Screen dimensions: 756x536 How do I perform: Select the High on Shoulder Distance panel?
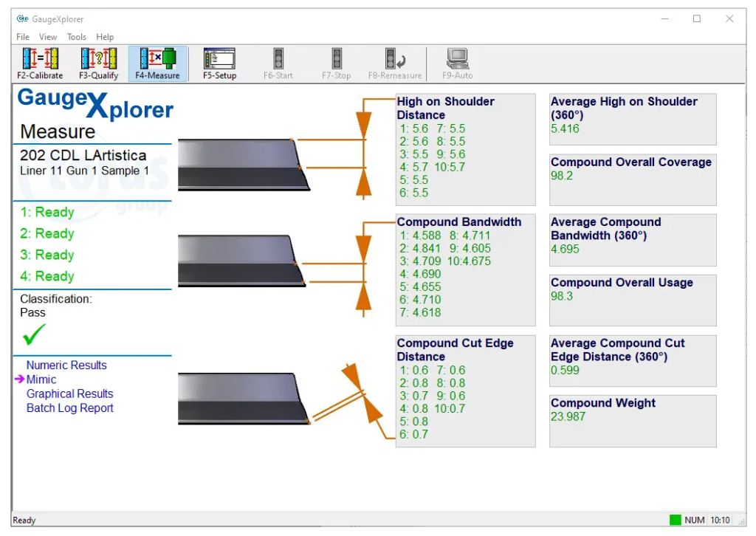pos(465,149)
